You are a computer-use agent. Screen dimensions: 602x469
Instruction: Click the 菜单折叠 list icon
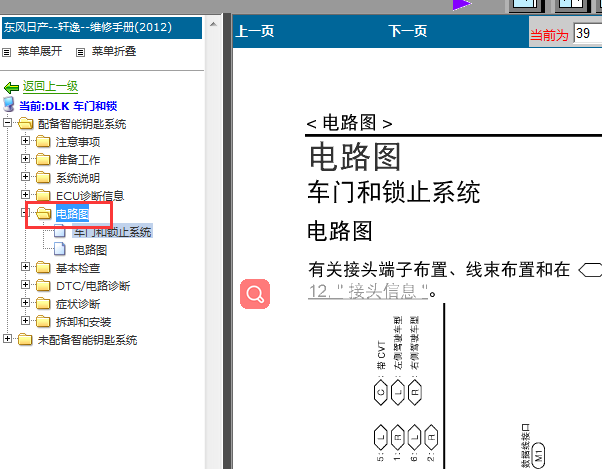[80, 52]
